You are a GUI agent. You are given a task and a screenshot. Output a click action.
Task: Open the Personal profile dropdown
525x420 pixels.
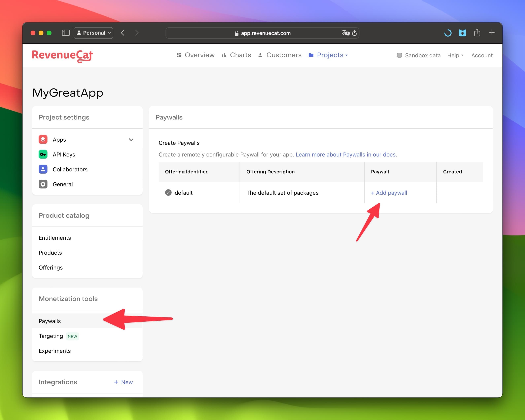click(x=94, y=33)
